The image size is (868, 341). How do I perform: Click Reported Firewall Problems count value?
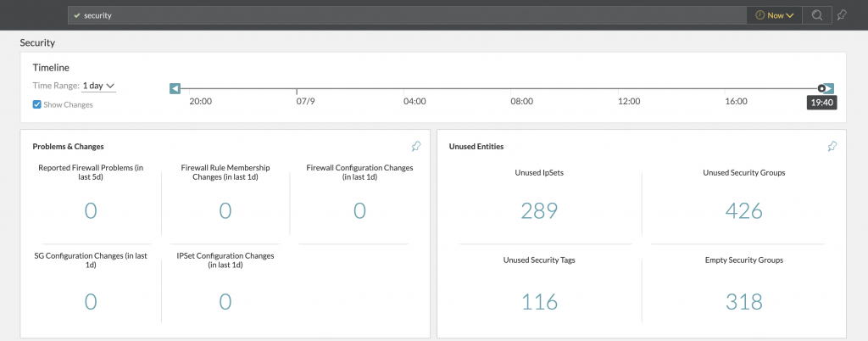point(91,211)
